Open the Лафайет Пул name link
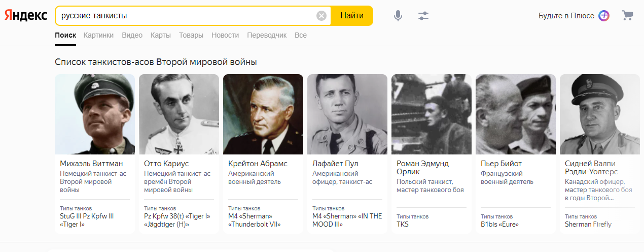This screenshot has width=644, height=252. [x=335, y=164]
